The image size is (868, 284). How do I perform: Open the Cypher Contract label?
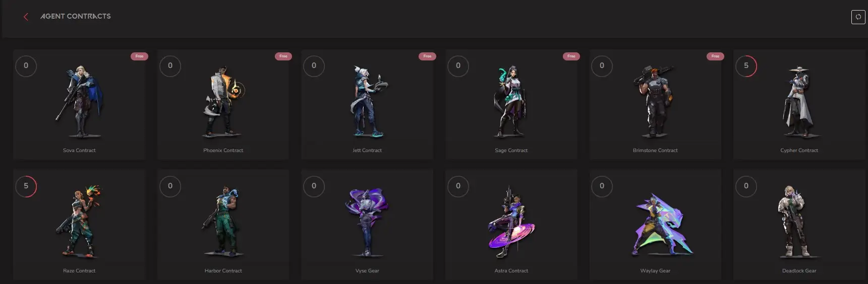(799, 151)
